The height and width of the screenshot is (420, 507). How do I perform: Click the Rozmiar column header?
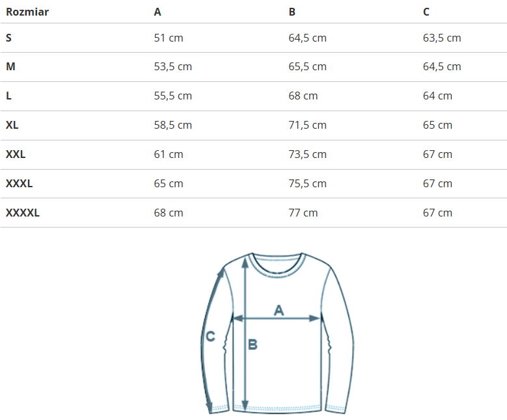tap(27, 12)
